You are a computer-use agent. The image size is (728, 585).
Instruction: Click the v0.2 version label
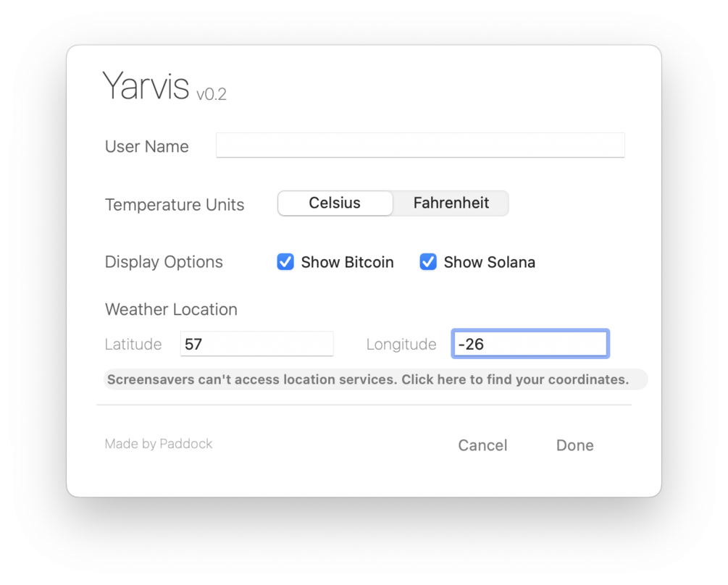pos(212,94)
